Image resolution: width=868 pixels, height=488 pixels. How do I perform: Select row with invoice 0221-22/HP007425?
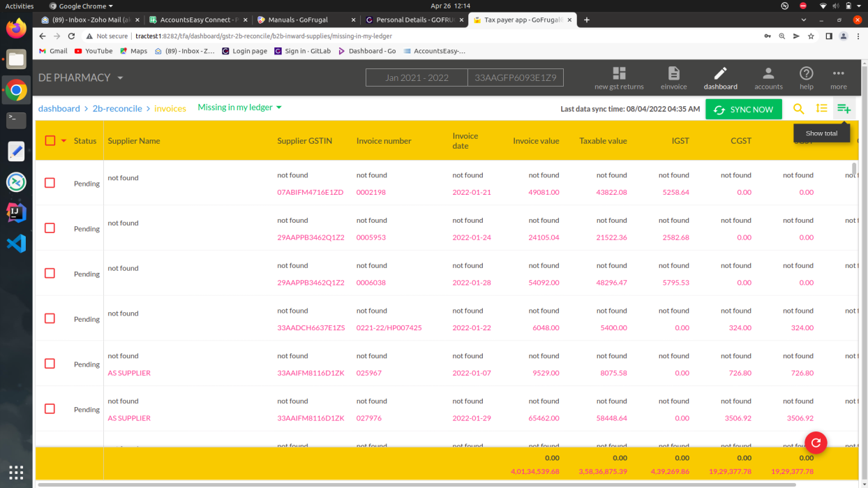pos(50,318)
